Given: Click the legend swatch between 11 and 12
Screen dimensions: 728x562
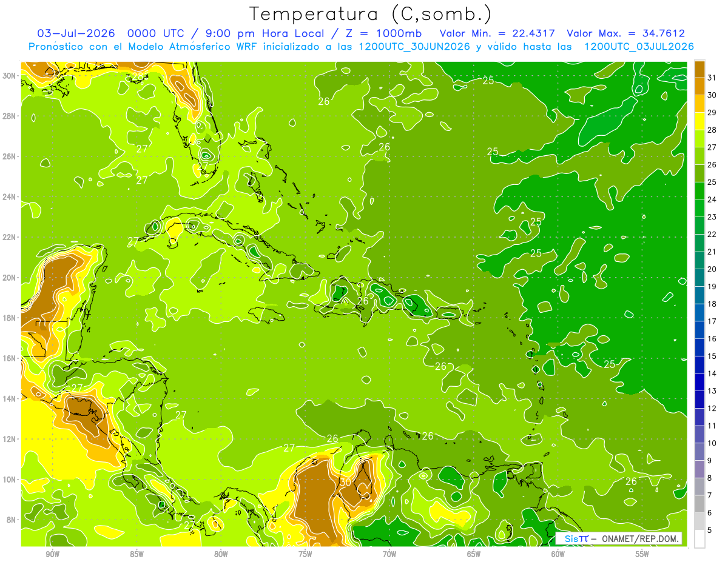Looking at the screenshot, I should 700,417.
